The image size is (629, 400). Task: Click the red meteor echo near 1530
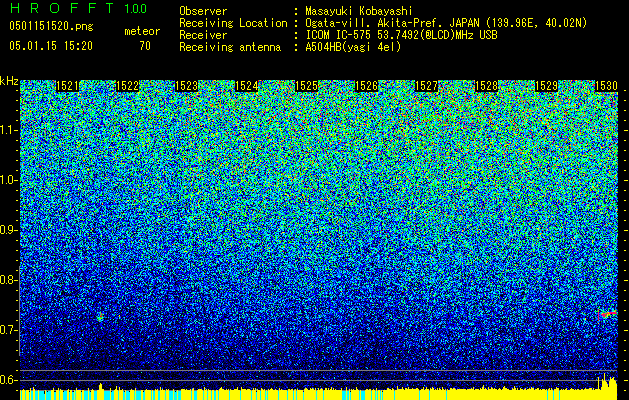pos(607,314)
